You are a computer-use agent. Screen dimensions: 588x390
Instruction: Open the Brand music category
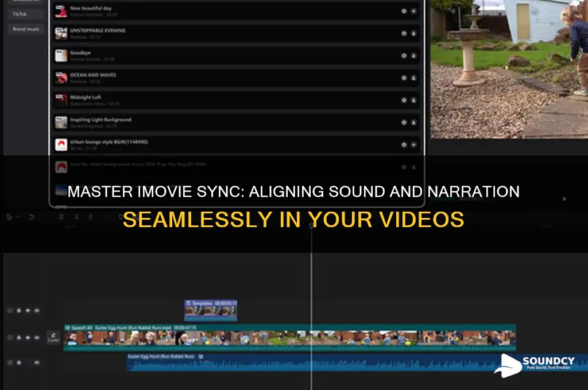tap(25, 29)
